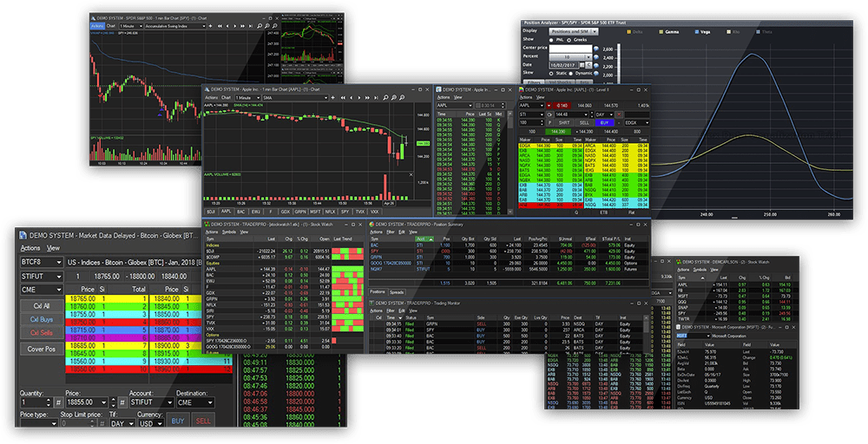Close the AAPL volume pane
This screenshot has width=868, height=444.
pos(411,174)
